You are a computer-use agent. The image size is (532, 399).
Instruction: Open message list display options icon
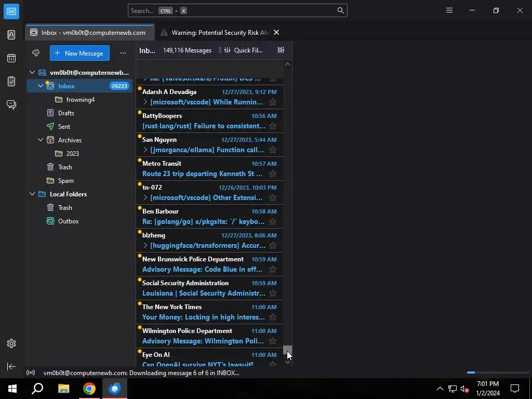tap(281, 50)
